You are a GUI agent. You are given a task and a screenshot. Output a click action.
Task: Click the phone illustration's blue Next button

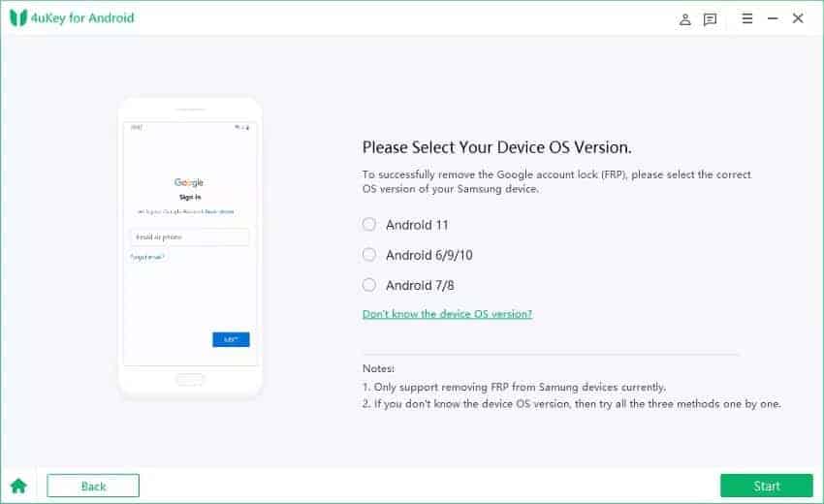point(231,339)
